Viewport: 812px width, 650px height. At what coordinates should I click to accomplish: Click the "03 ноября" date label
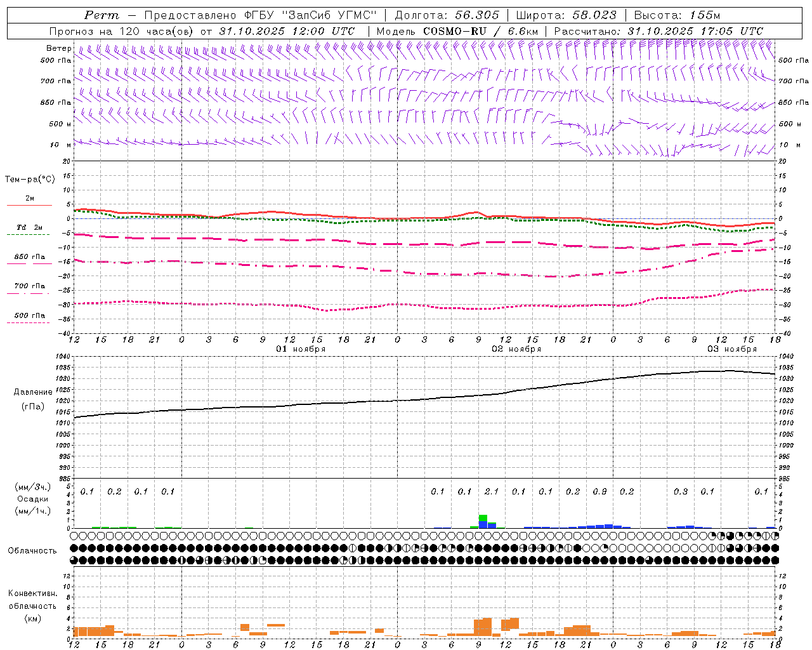[x=732, y=349]
